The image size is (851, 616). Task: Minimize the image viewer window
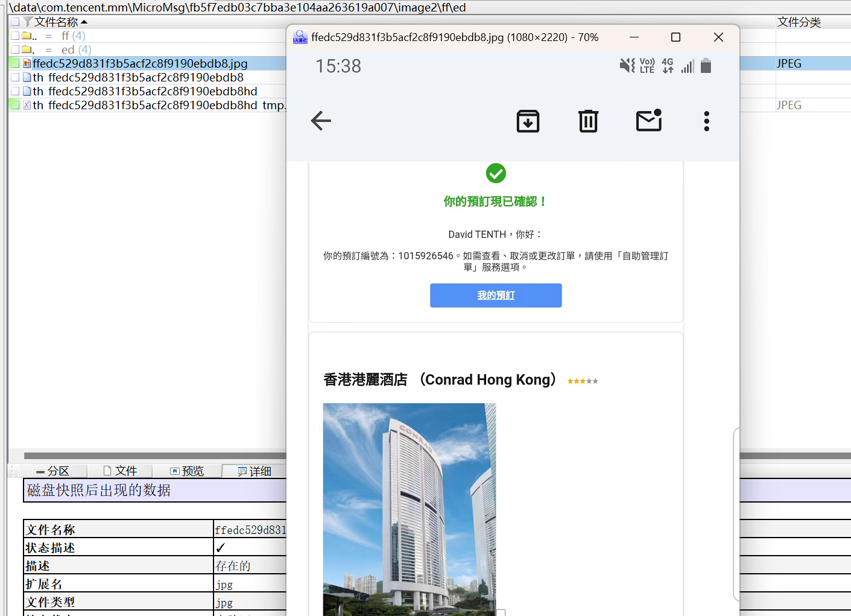point(634,37)
